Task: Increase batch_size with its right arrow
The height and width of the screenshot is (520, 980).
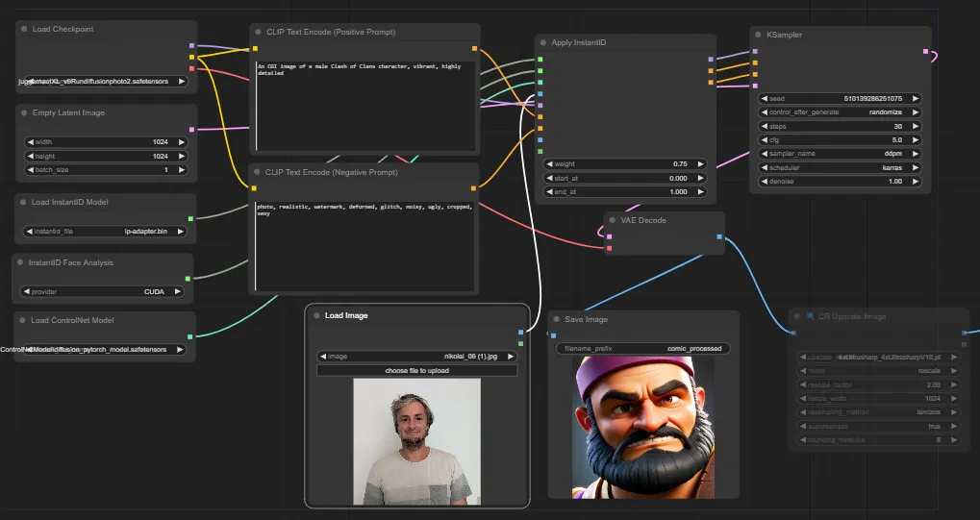Action: pyautogui.click(x=182, y=170)
